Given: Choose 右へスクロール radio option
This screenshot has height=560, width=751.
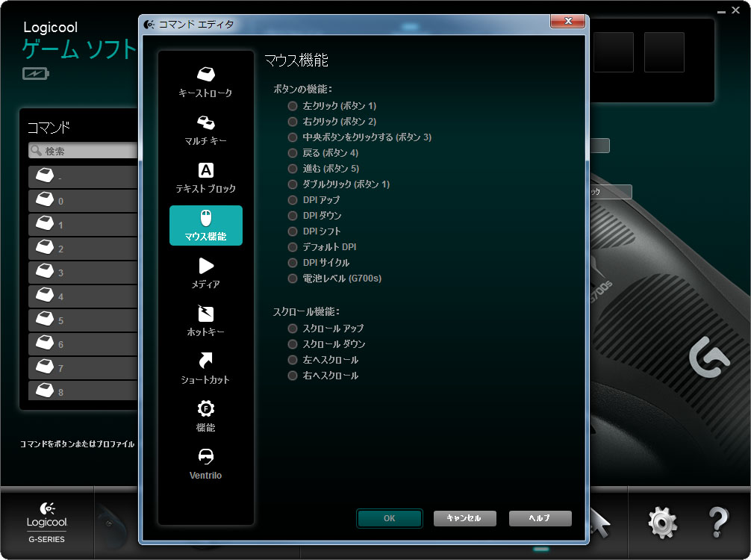Looking at the screenshot, I should coord(293,376).
